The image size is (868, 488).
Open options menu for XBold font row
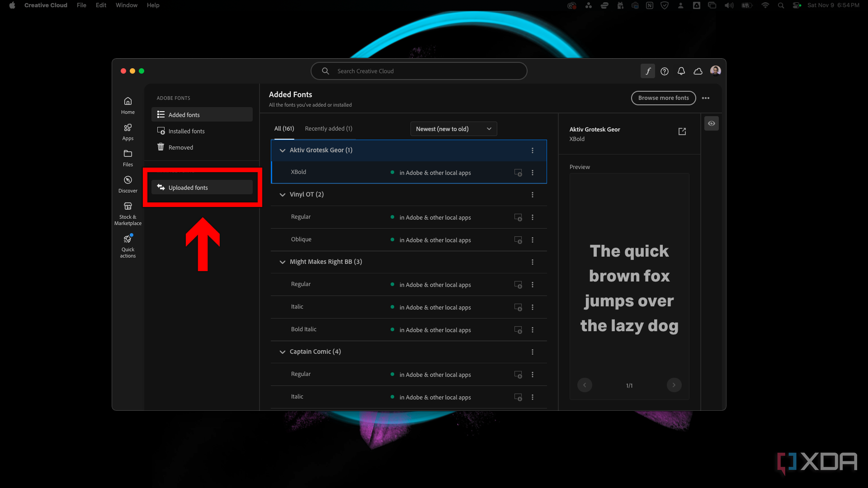[533, 173]
